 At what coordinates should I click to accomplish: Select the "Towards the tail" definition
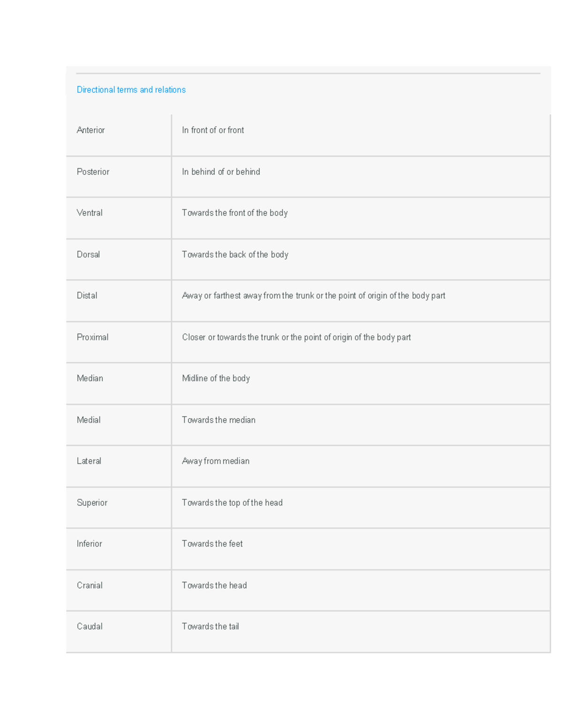pyautogui.click(x=210, y=627)
